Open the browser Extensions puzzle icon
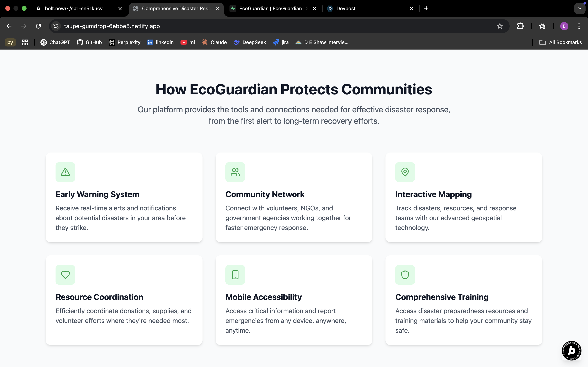 (x=520, y=26)
